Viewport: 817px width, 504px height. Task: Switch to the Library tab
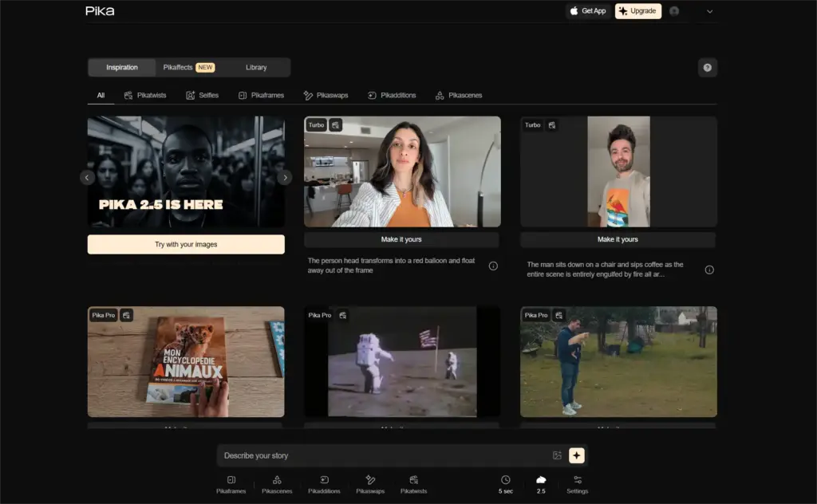pyautogui.click(x=256, y=68)
